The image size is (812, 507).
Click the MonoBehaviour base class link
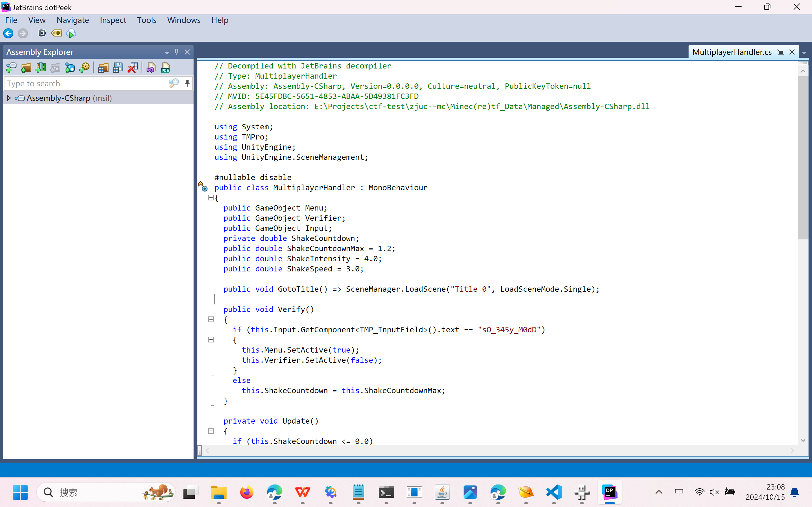(x=398, y=187)
